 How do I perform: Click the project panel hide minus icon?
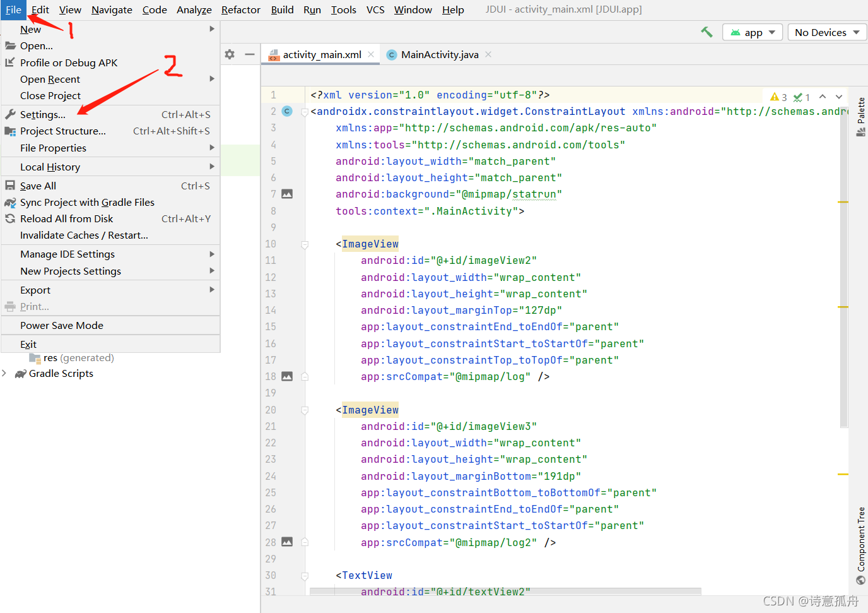click(250, 54)
